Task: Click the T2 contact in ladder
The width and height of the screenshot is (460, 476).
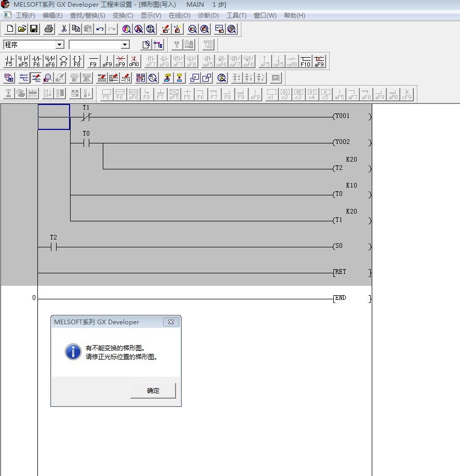Action: [53, 247]
